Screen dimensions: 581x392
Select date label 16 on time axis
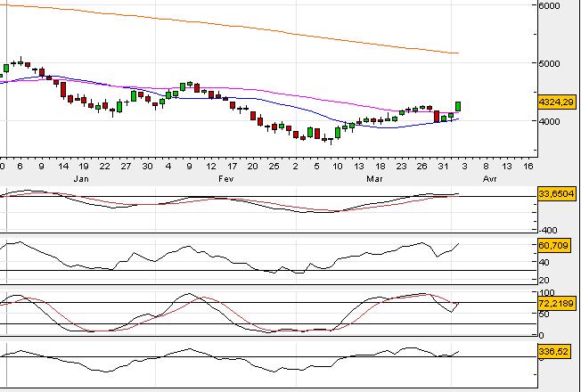[528, 167]
